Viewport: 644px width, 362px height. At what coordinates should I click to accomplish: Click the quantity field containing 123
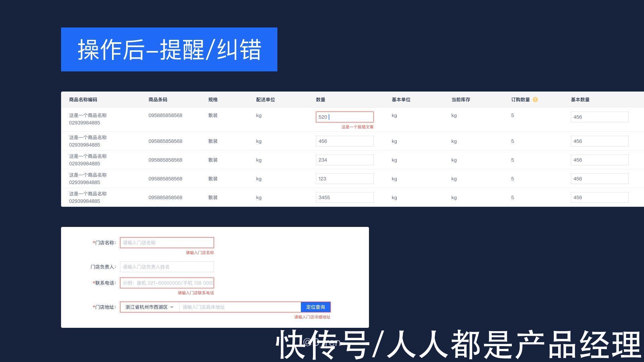pos(345,179)
